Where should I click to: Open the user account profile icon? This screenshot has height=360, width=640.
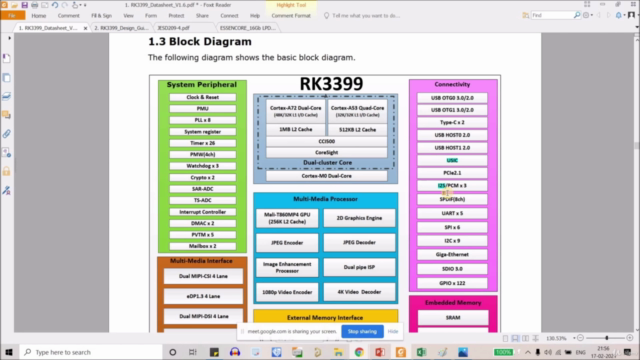[631, 15]
